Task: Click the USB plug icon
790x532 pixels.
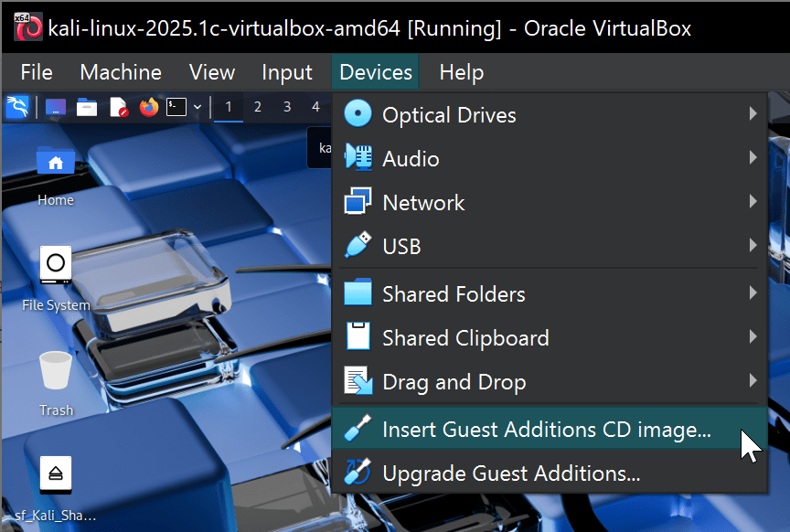Action: pos(358,245)
